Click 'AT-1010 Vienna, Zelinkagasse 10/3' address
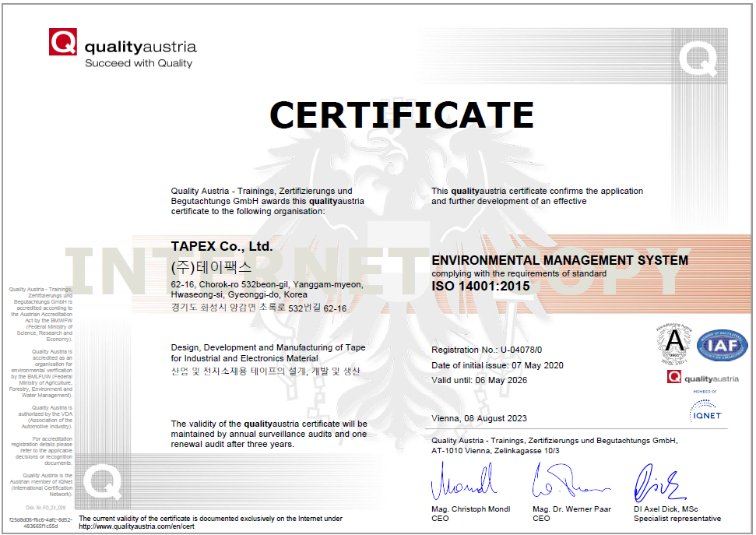 tap(496, 451)
